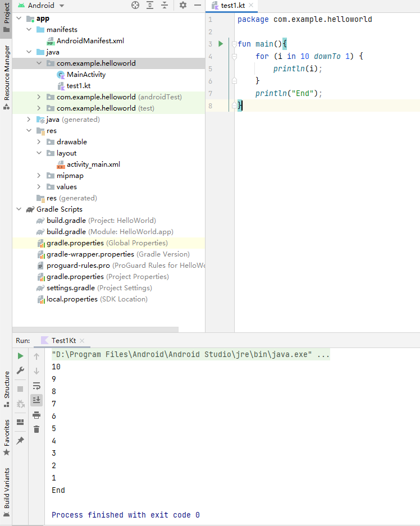Fold the for loop block in gutter
The height and width of the screenshot is (526, 420).
235,56
